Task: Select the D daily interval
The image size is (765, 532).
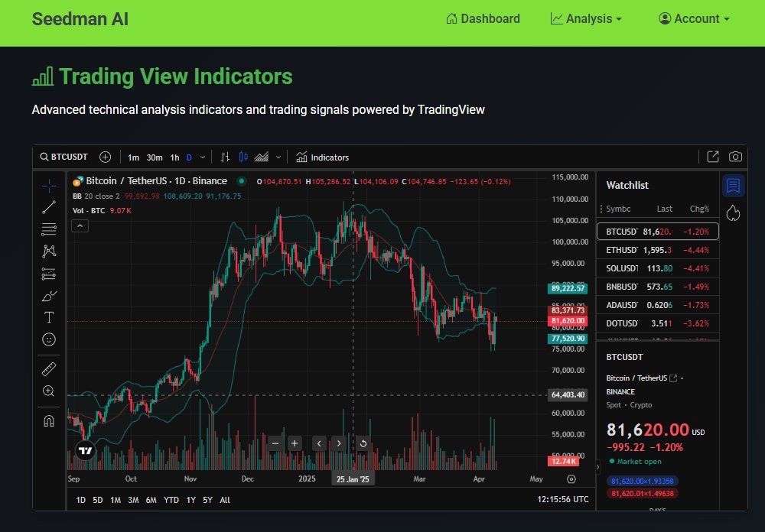Action: click(x=189, y=157)
